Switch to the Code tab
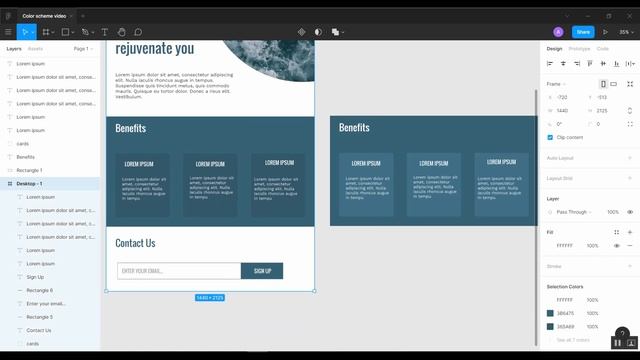This screenshot has width=640, height=360. click(602, 49)
